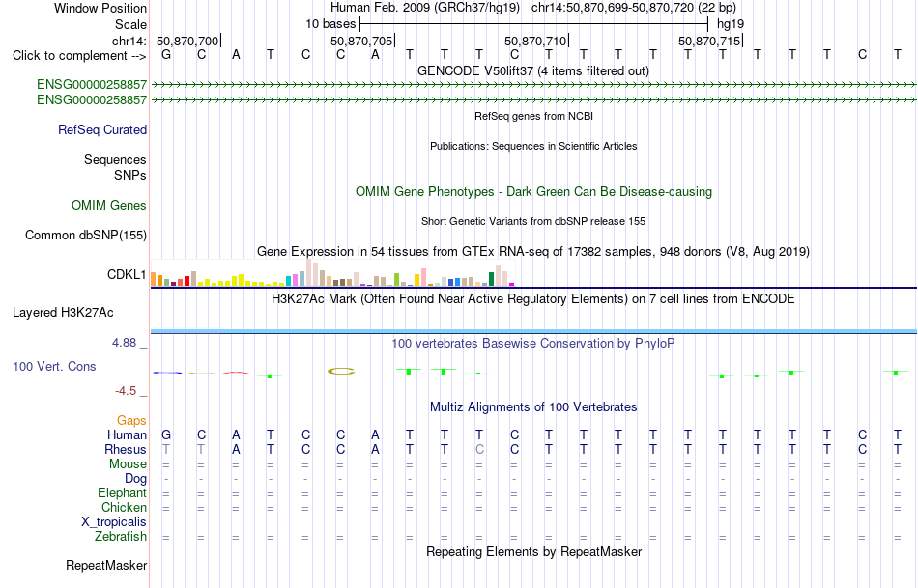Select the RefSeq Curated track label

102,130
